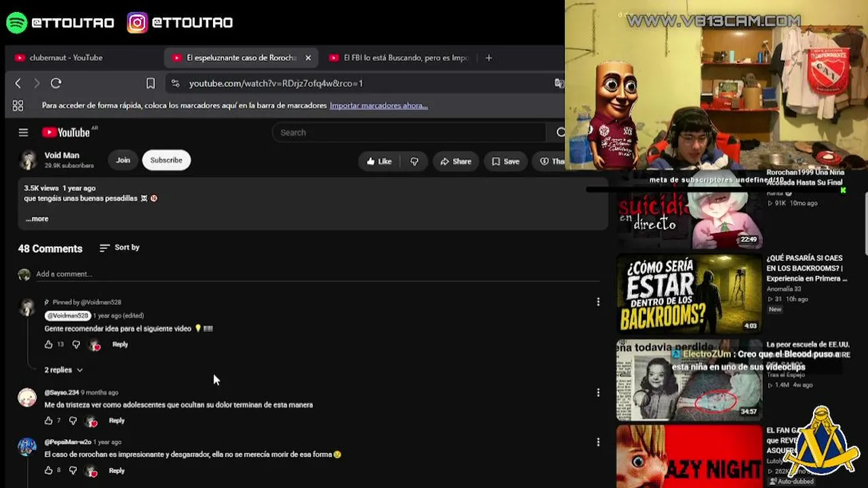The height and width of the screenshot is (488, 868).
Task: Open the @Sayao.234 username link
Action: point(62,392)
